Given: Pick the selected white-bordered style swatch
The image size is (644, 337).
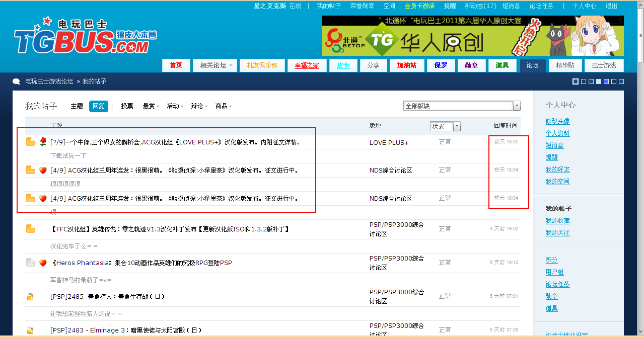Looking at the screenshot, I should click(x=576, y=81).
